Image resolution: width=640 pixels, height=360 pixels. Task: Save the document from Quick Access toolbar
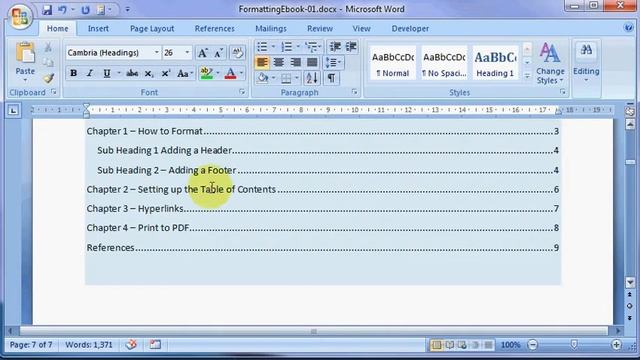click(47, 10)
